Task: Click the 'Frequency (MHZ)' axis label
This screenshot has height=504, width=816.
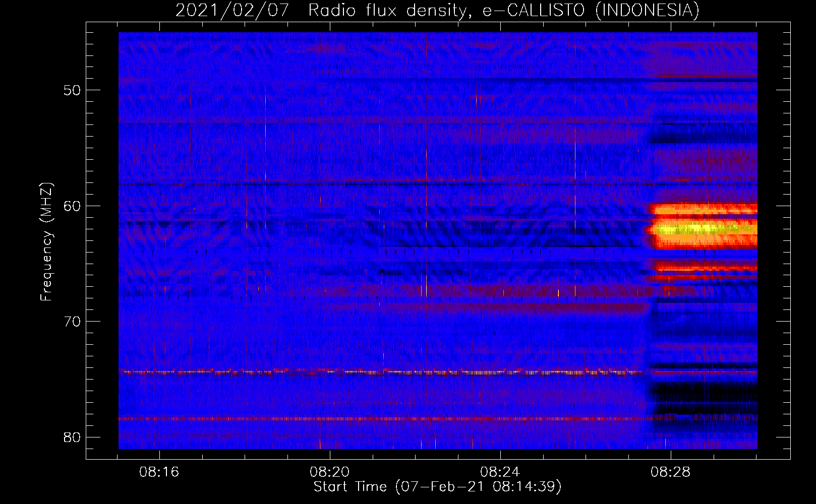Action: pos(46,242)
